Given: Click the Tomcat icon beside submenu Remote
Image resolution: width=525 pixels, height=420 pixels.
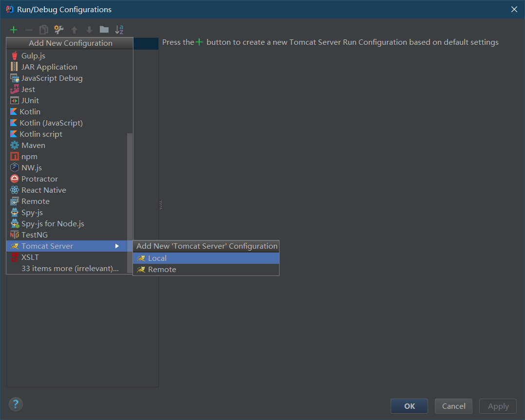Looking at the screenshot, I should (x=141, y=270).
